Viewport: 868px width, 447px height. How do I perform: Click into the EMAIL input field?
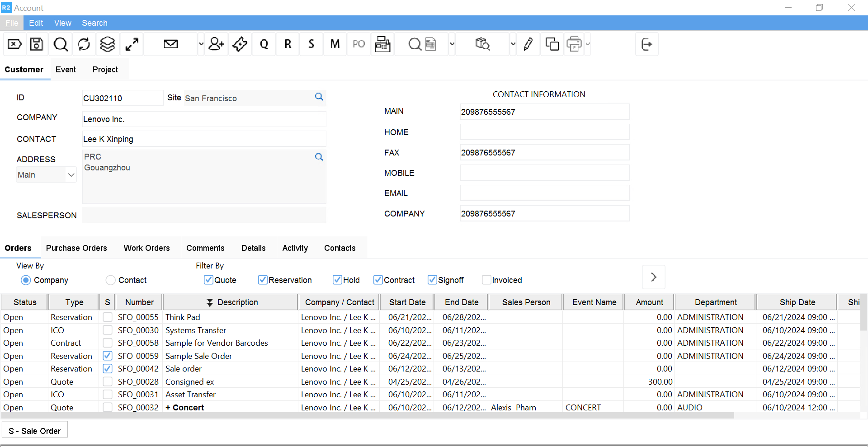click(x=544, y=193)
